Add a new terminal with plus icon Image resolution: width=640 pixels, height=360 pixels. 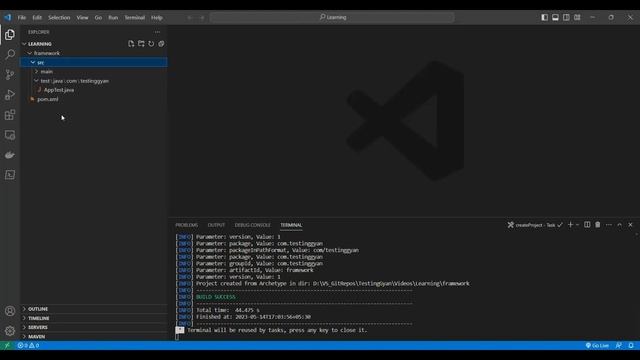(571, 225)
